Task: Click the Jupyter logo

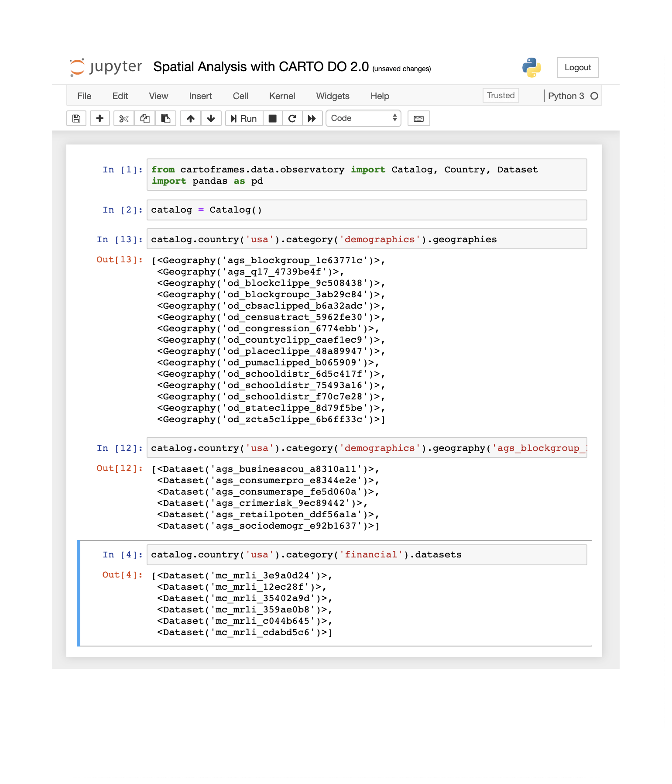Action: click(x=106, y=67)
